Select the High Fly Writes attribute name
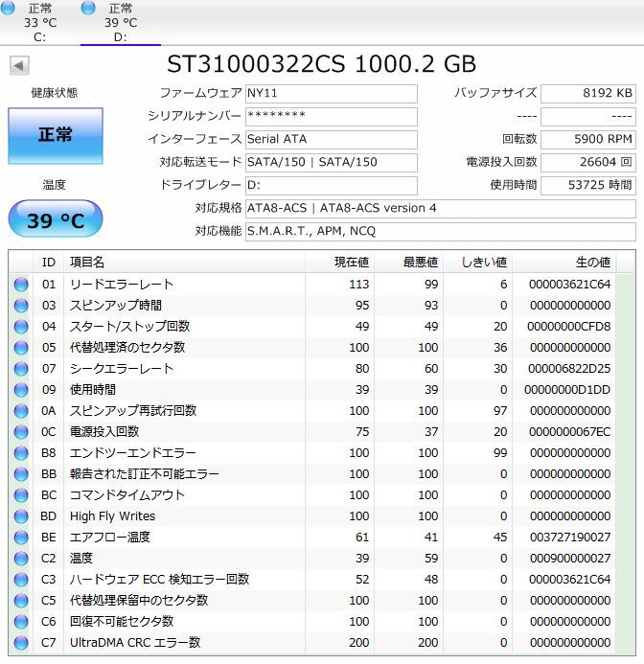Viewport: 644px width, 664px height. pyautogui.click(x=113, y=516)
